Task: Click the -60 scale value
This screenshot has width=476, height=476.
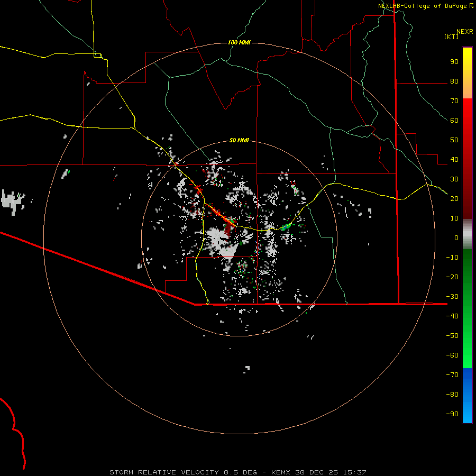Action: point(452,355)
